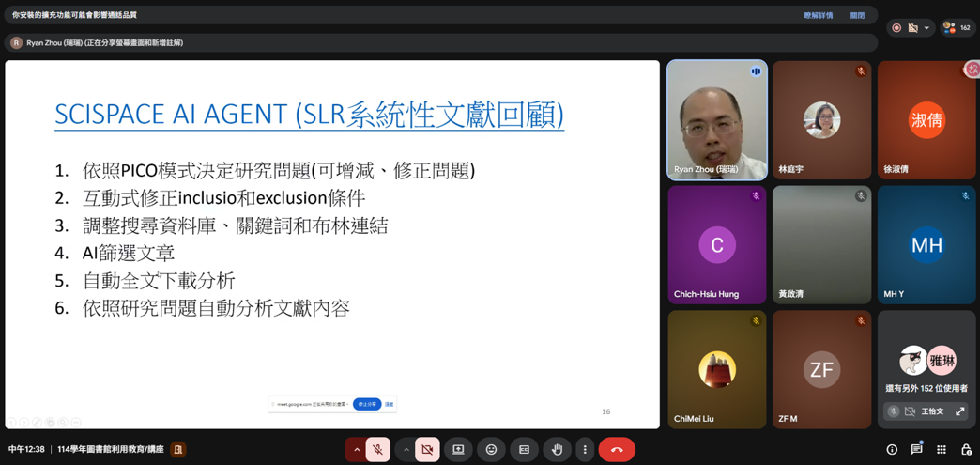Unmute the microphone in the bottom control bar
Image resolution: width=980 pixels, height=465 pixels.
coord(378,449)
